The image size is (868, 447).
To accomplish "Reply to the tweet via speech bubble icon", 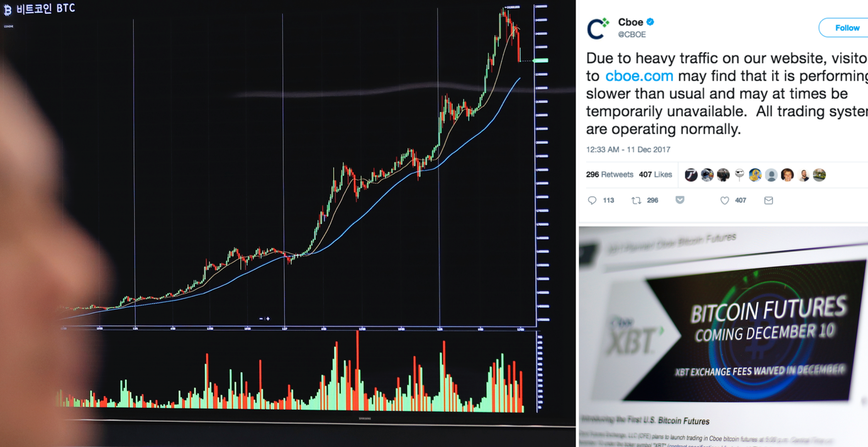I will [x=592, y=200].
